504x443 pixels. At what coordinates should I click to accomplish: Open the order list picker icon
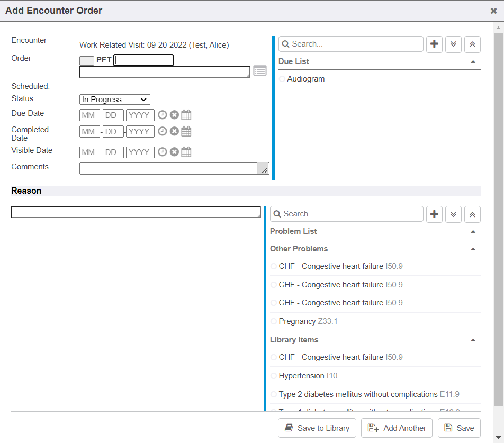click(x=259, y=71)
